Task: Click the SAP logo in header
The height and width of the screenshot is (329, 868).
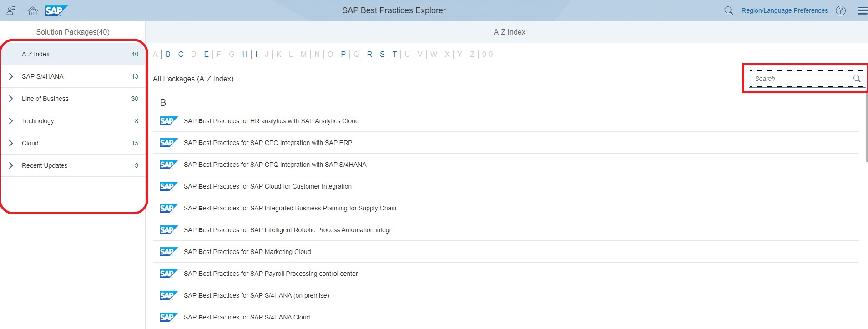Action: coord(56,10)
